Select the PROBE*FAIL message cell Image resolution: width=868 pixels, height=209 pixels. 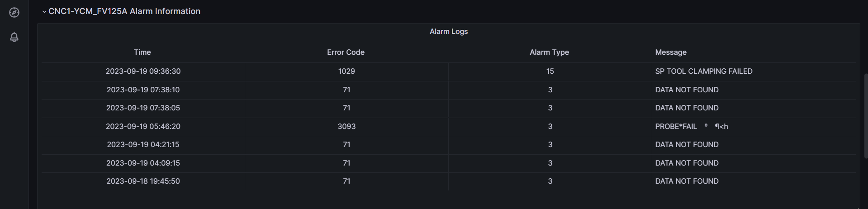(691, 127)
